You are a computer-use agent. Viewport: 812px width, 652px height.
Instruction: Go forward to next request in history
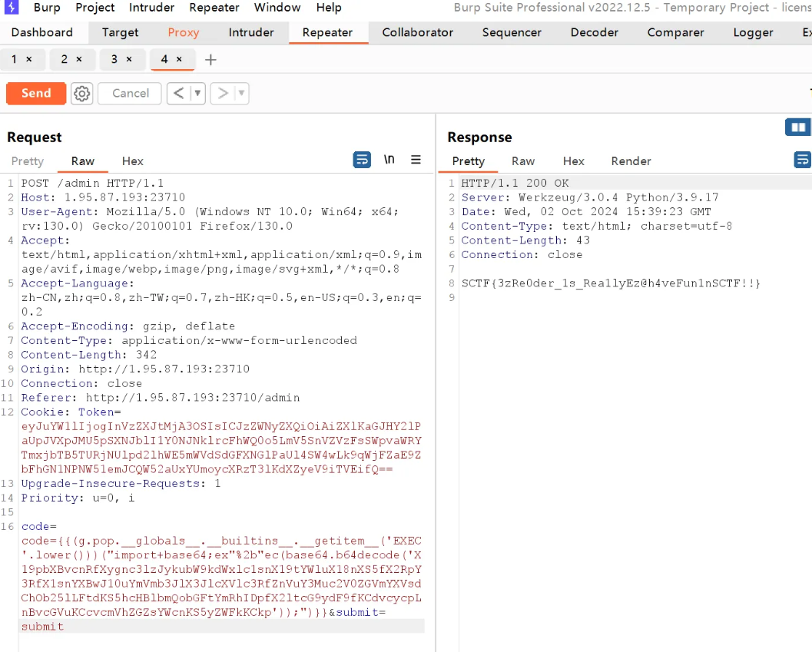coord(223,93)
